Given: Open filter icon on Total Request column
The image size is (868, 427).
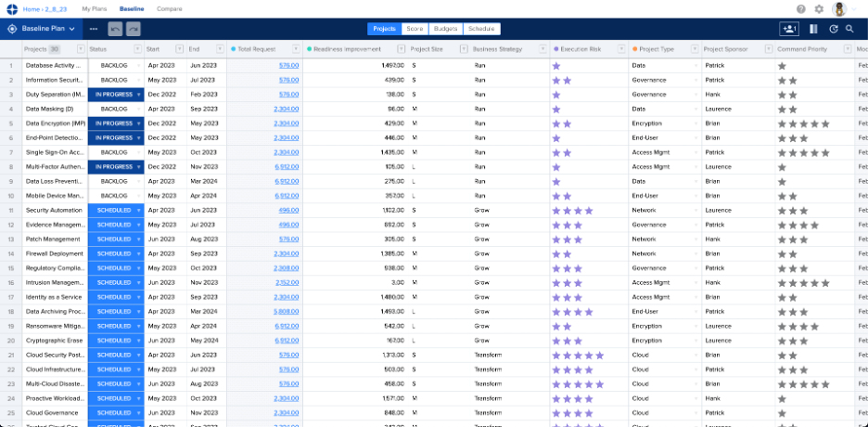Looking at the screenshot, I should coord(296,49).
